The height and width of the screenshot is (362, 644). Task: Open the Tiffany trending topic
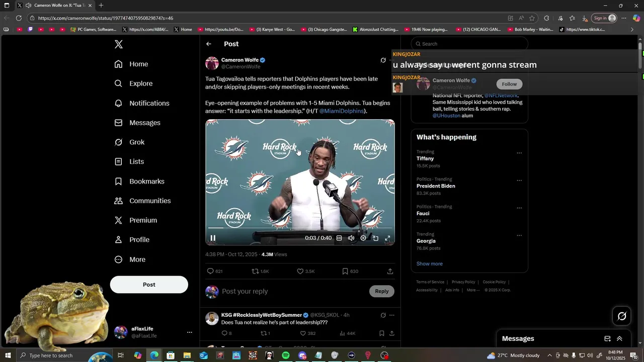[425, 158]
